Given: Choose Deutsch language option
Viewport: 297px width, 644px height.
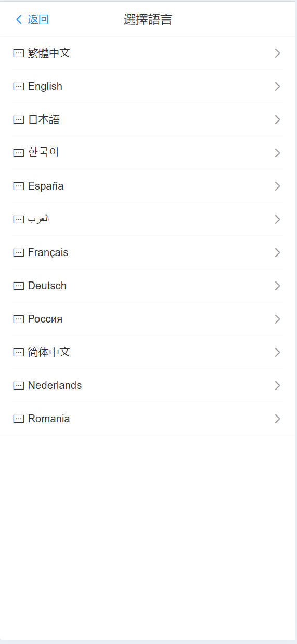Looking at the screenshot, I should point(148,286).
